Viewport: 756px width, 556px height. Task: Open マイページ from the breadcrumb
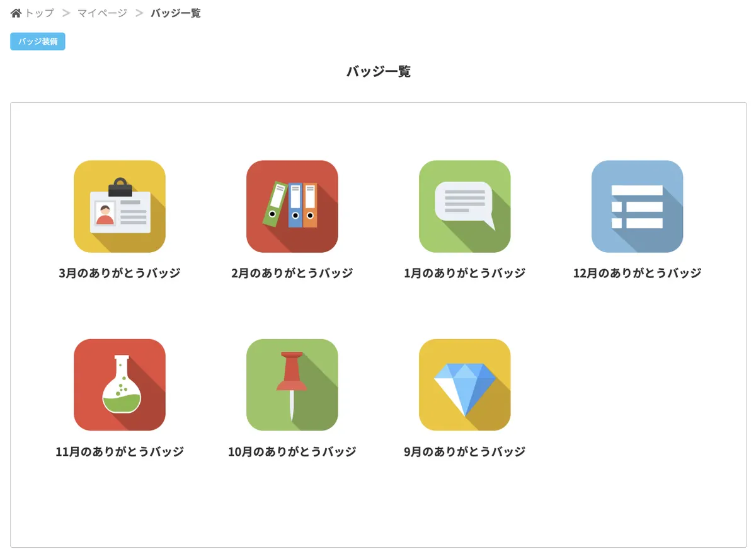tap(102, 13)
